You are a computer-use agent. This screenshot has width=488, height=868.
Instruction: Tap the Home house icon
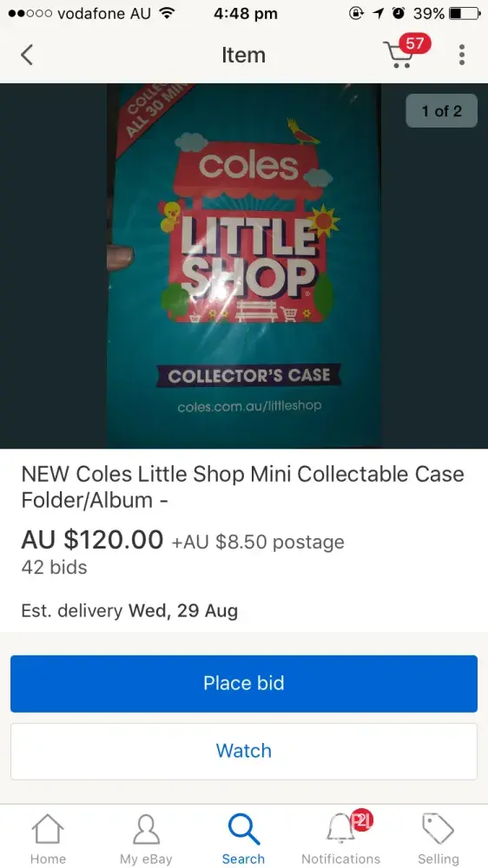click(48, 829)
